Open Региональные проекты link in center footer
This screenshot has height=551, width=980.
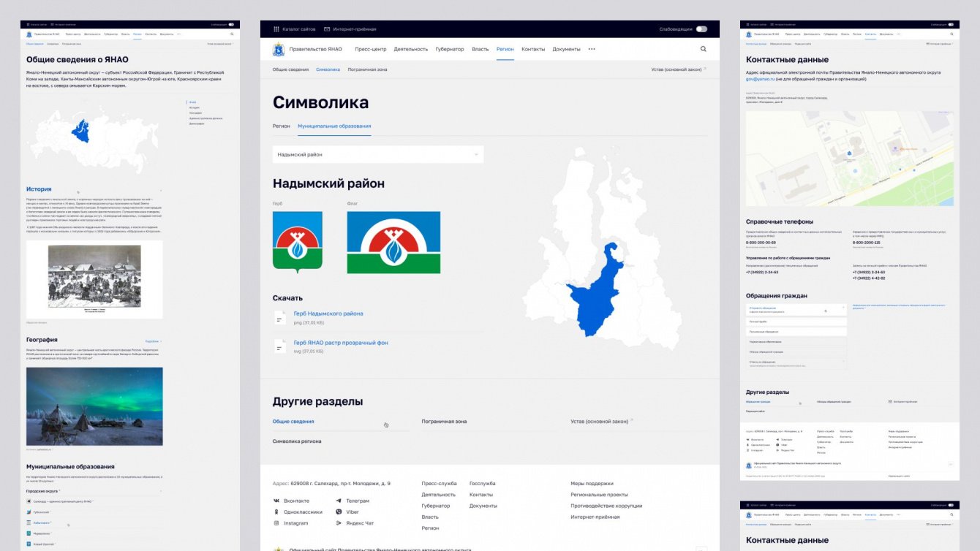pos(600,495)
